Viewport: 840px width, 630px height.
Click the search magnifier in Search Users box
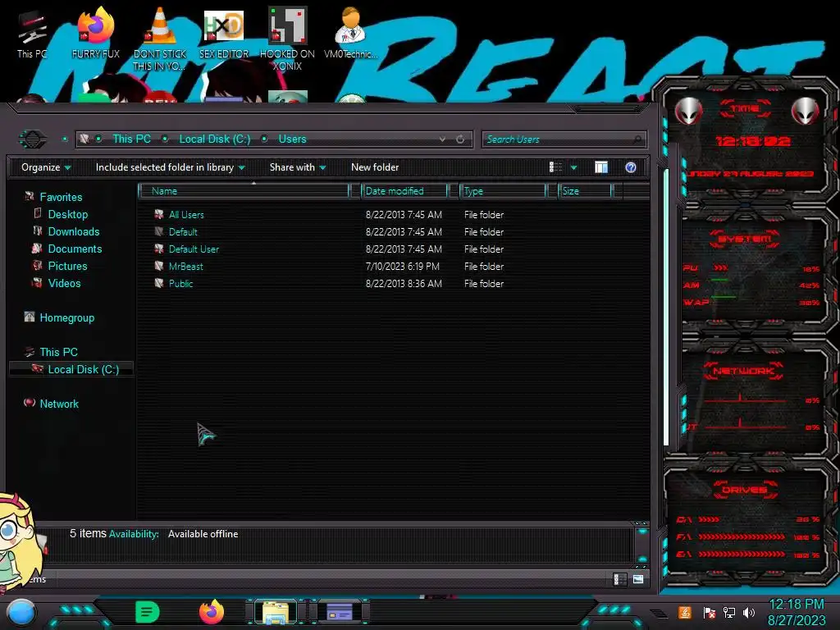pos(637,139)
